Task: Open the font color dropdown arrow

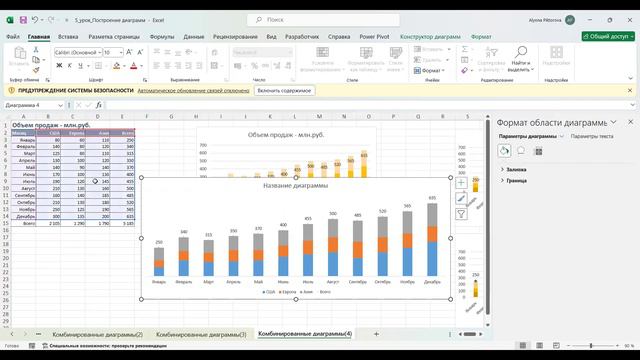Action: [142, 66]
